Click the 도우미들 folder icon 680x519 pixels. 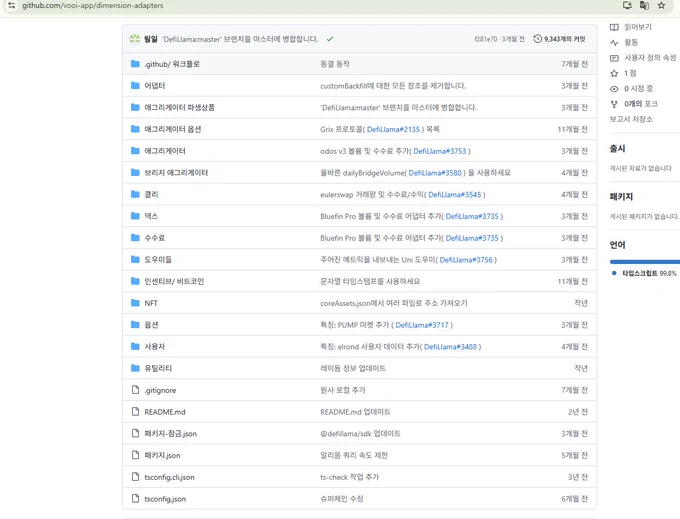coord(135,259)
